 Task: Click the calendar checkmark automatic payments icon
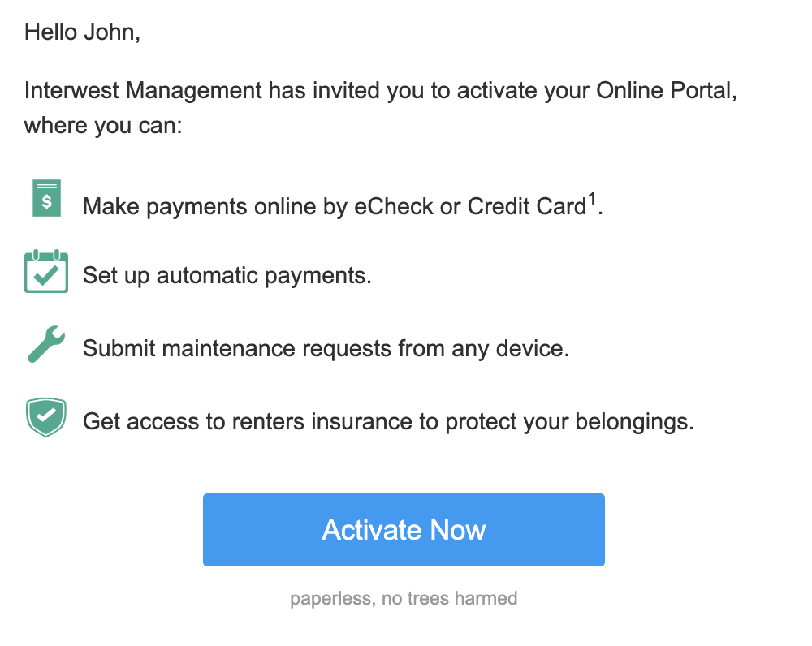click(x=46, y=273)
